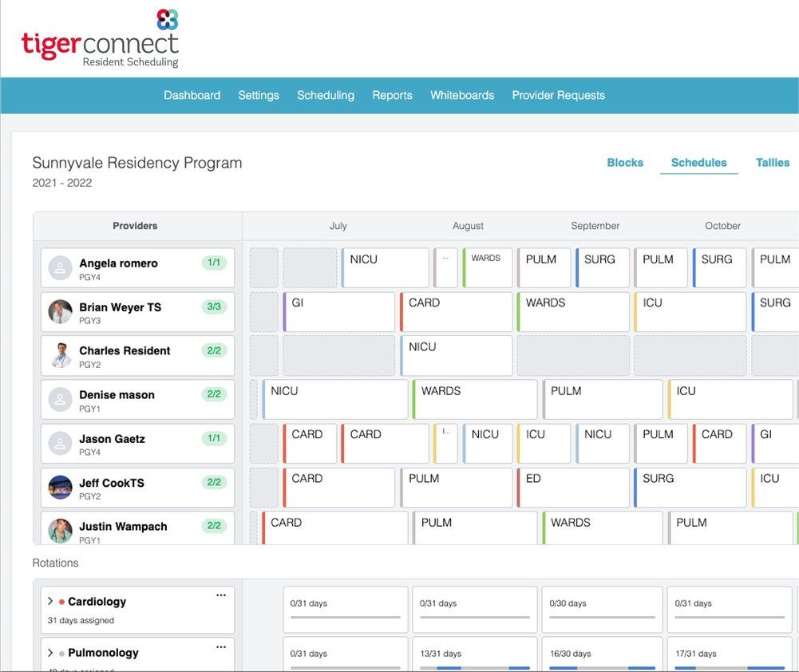Click the TigerConnect logo

101,38
